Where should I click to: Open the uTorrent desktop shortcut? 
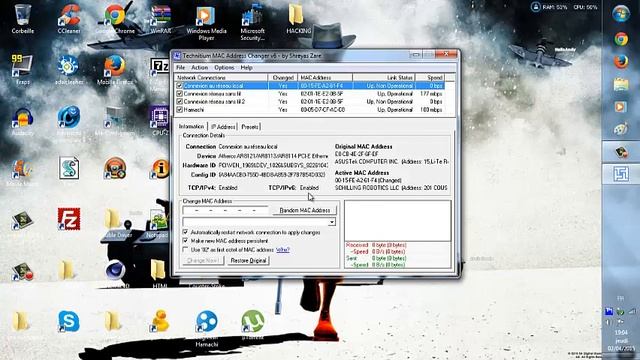(253, 324)
